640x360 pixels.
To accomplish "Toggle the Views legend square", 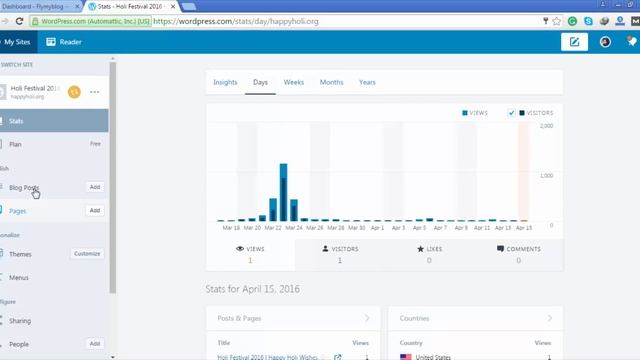I will (x=464, y=113).
